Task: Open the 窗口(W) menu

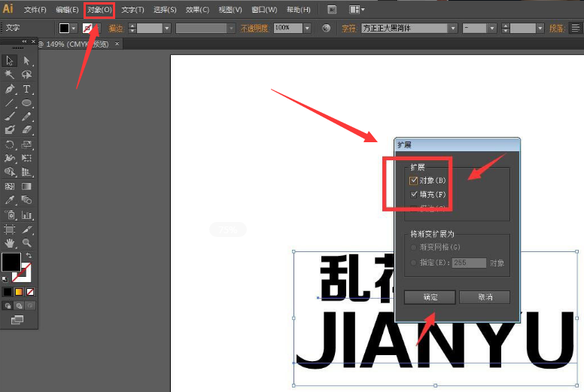Action: click(x=264, y=10)
